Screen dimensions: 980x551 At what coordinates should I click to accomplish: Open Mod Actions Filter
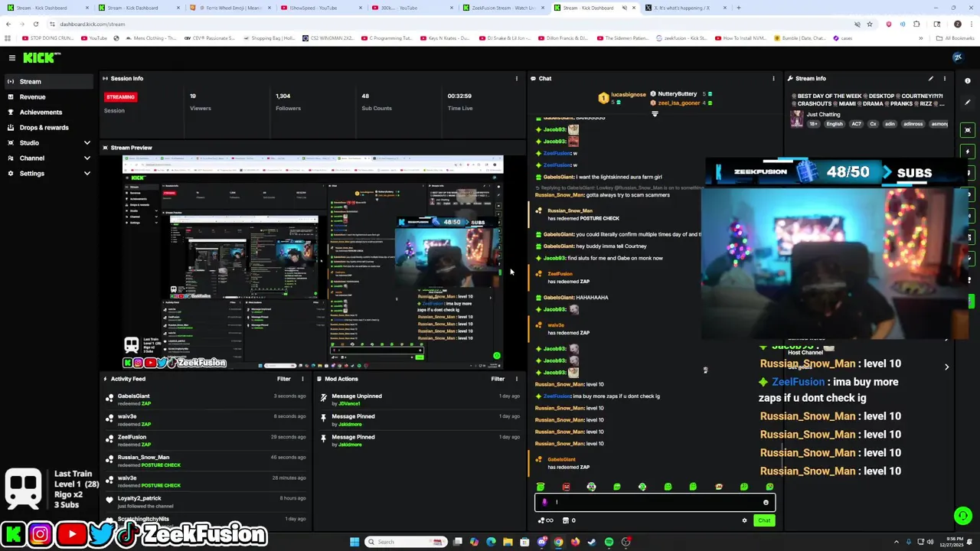pos(498,379)
